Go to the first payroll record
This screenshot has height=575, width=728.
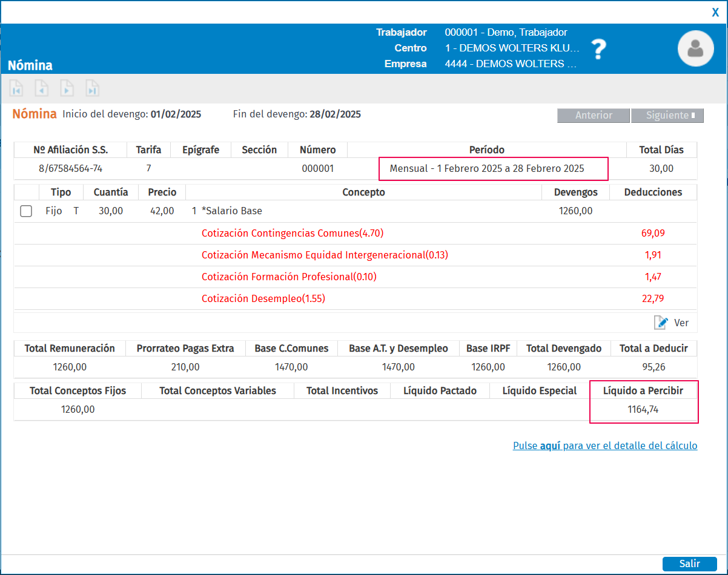pos(16,89)
